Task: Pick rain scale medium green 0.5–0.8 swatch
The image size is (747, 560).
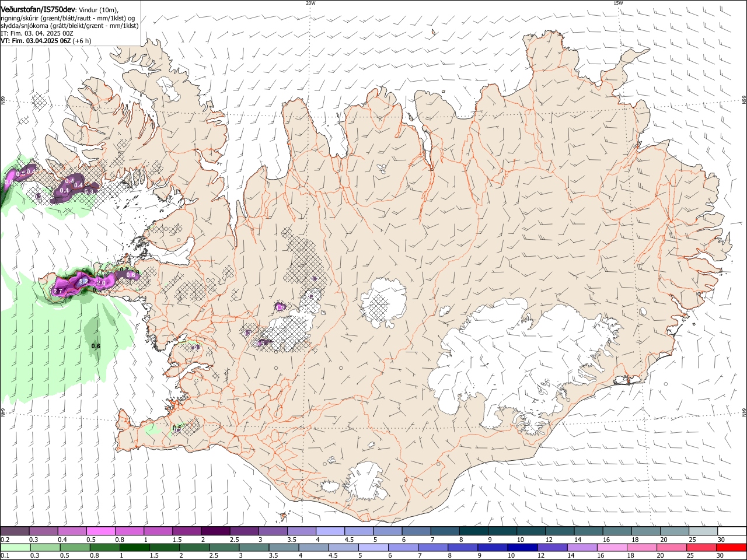Action: (x=75, y=548)
